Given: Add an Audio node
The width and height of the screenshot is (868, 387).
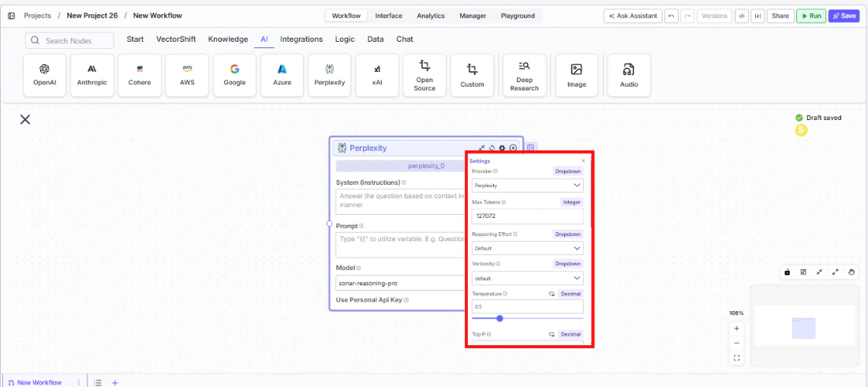Looking at the screenshot, I should pyautogui.click(x=629, y=75).
